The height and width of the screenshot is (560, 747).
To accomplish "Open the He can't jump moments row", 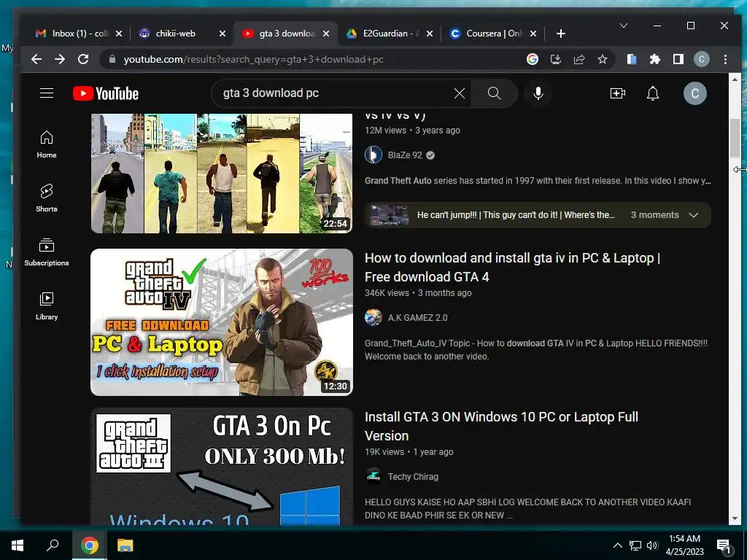I will [x=538, y=215].
